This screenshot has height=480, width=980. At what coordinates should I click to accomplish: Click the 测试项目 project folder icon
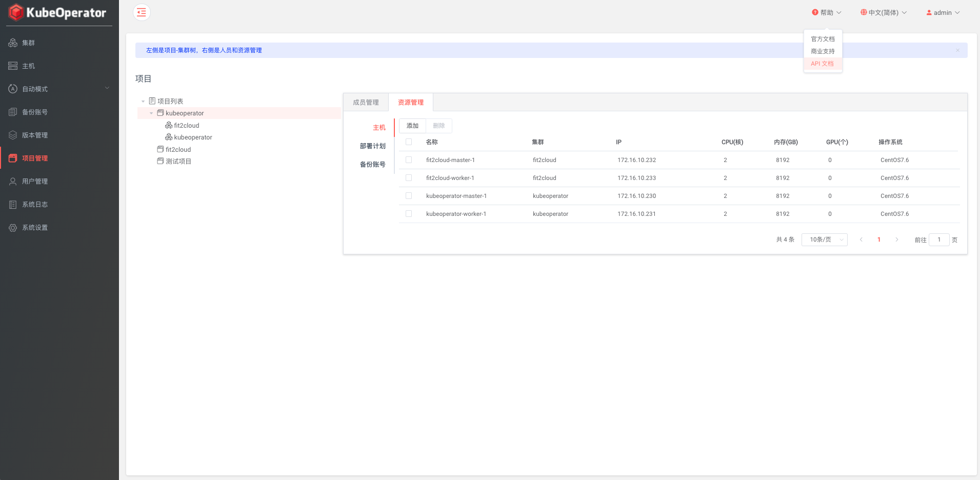tap(161, 161)
